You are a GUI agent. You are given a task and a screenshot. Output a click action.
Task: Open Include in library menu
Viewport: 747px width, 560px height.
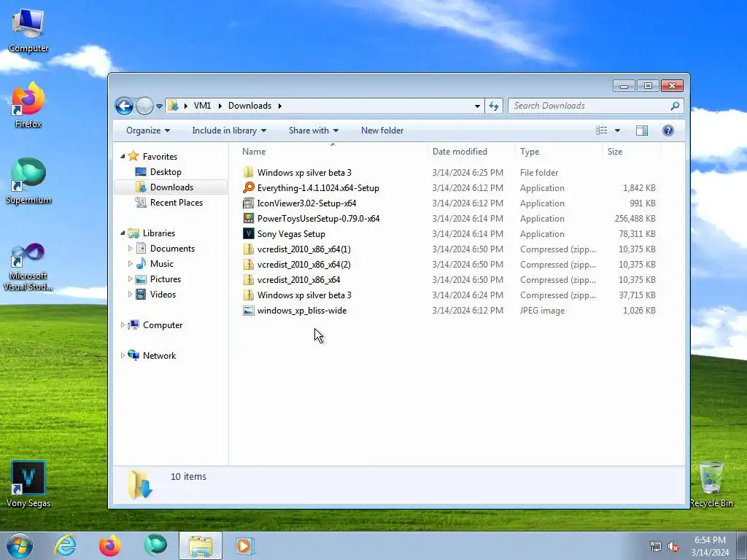229,131
